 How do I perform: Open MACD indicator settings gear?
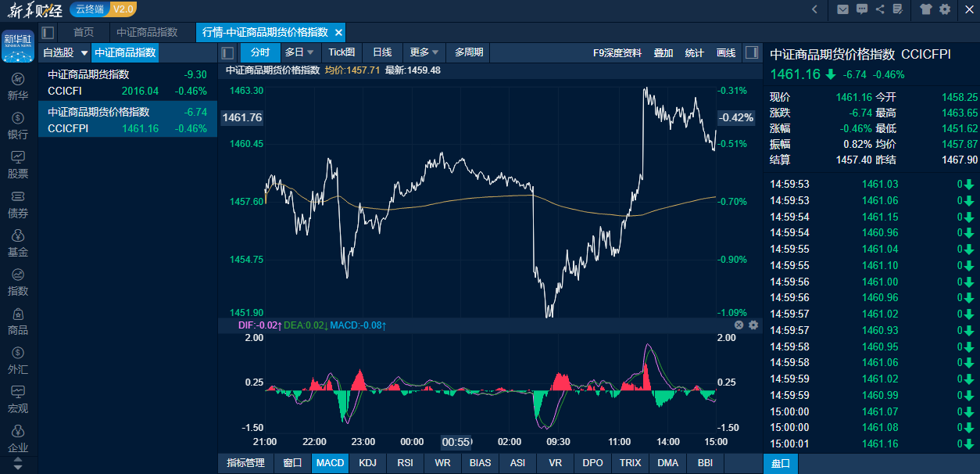tap(753, 325)
